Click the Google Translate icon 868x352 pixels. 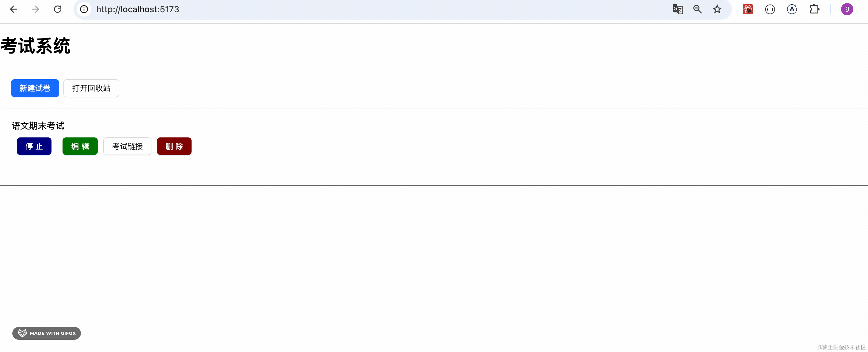(x=677, y=9)
